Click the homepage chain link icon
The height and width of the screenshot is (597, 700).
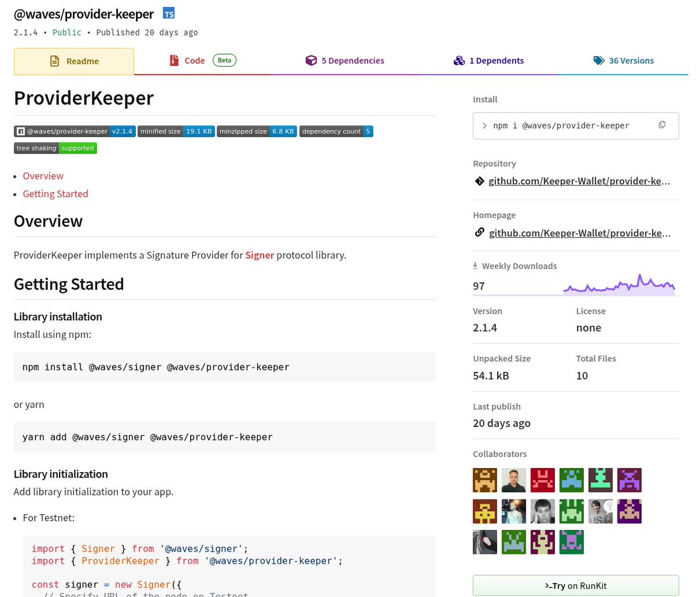coord(480,232)
